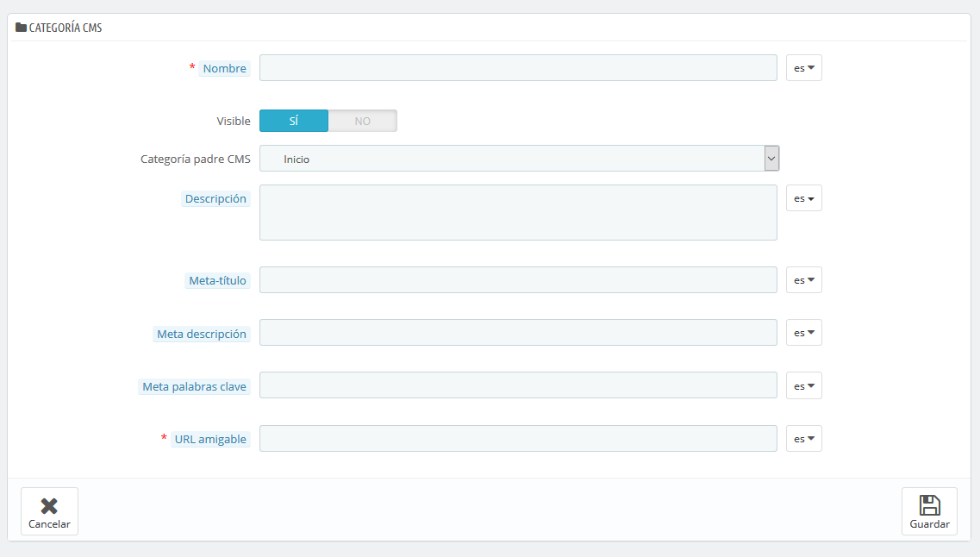
Task: Expand language dropdown for Meta descripción
Action: (803, 333)
